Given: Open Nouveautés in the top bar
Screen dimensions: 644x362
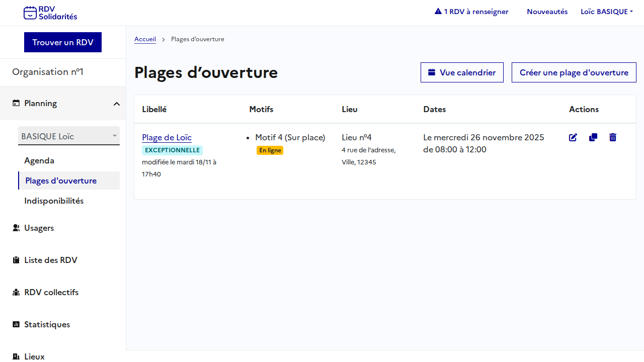Looking at the screenshot, I should tap(547, 12).
